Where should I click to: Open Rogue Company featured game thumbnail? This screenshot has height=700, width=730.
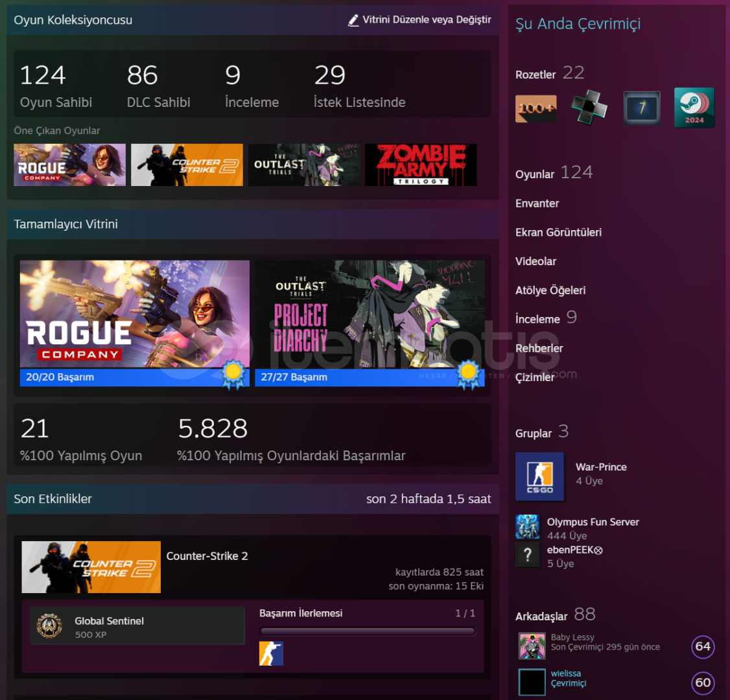tap(69, 165)
